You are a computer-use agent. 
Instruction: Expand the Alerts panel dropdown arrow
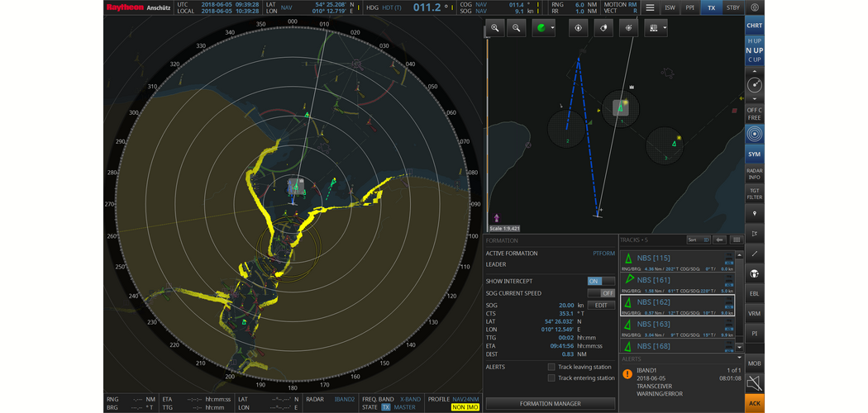[738, 358]
